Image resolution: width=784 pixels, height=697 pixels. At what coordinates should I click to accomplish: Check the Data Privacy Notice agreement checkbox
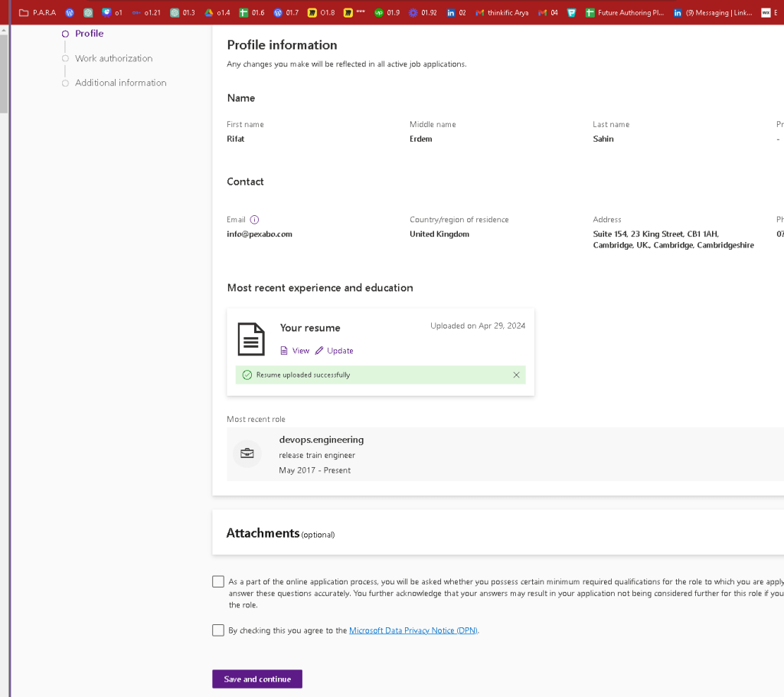pos(218,630)
